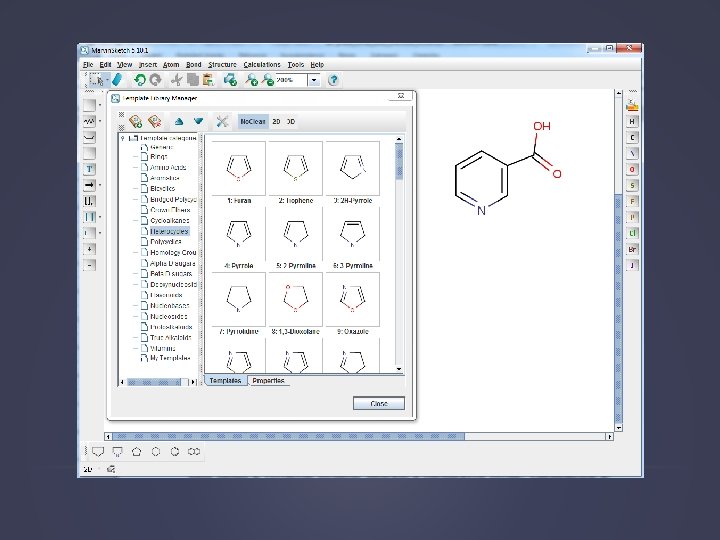Open periodic table icon in atom bar
The height and width of the screenshot is (540, 720).
point(632,106)
